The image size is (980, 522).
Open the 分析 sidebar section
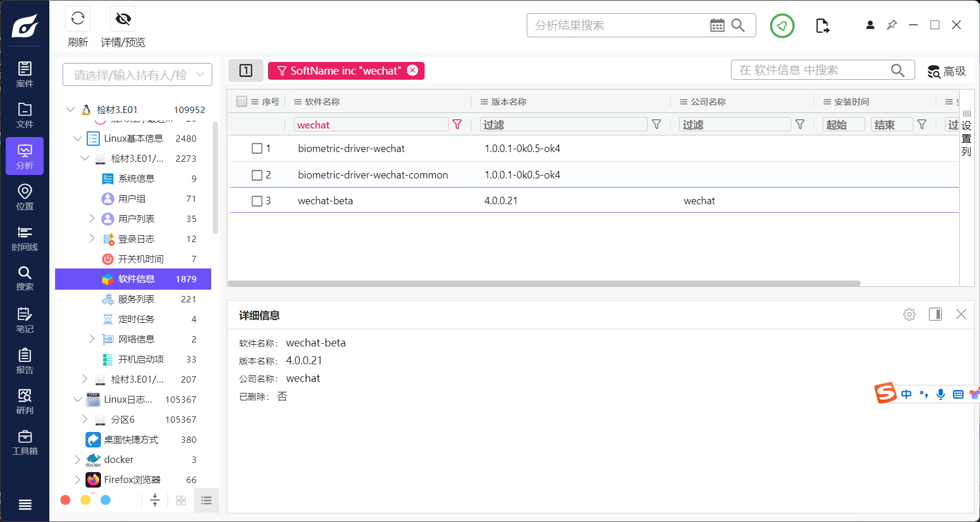(x=25, y=156)
